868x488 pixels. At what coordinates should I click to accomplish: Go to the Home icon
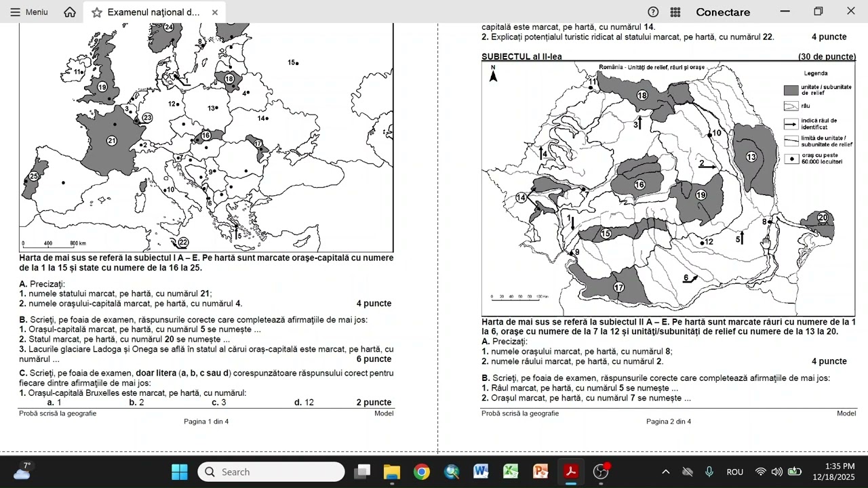[x=70, y=12]
